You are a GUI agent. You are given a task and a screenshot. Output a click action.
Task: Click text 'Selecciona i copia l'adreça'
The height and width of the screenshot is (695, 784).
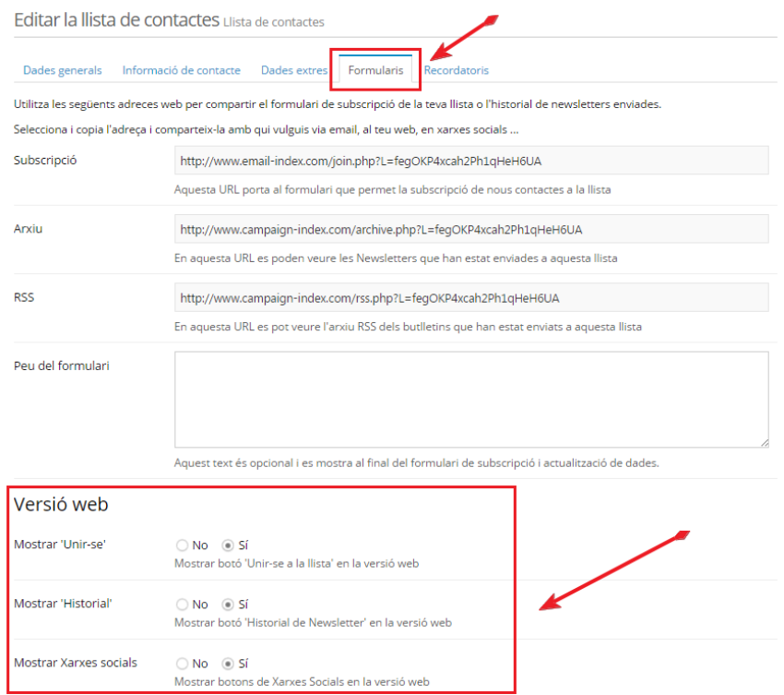click(266, 129)
